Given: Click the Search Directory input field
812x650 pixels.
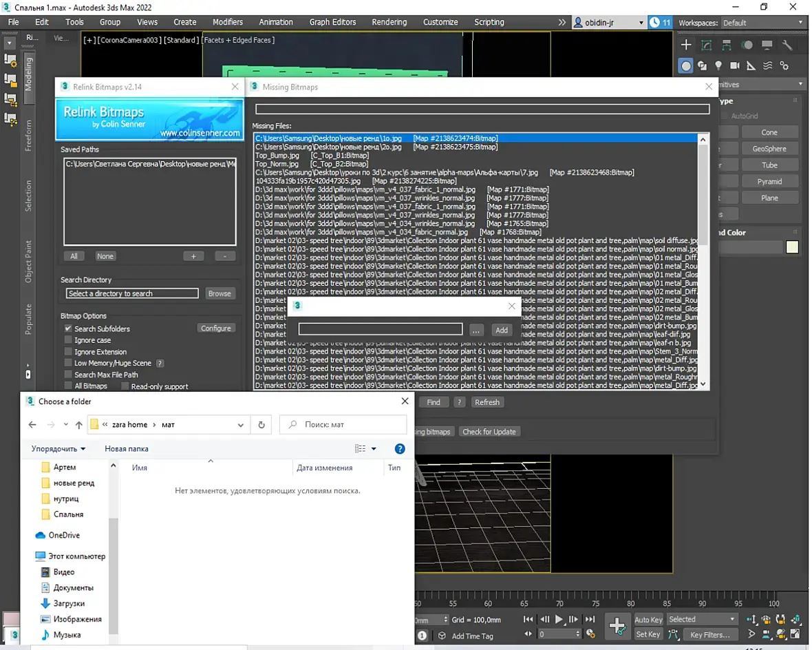Looking at the screenshot, I should click(132, 293).
